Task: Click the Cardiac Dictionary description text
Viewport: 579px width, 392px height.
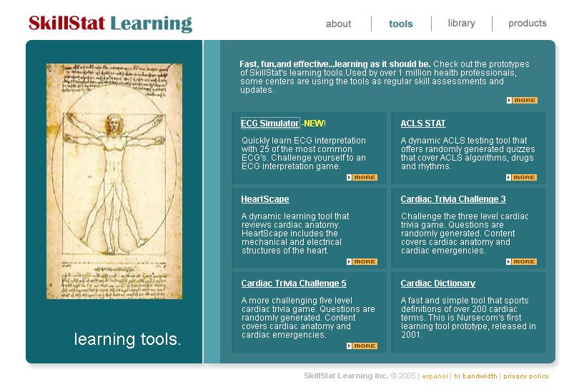Action: click(468, 318)
